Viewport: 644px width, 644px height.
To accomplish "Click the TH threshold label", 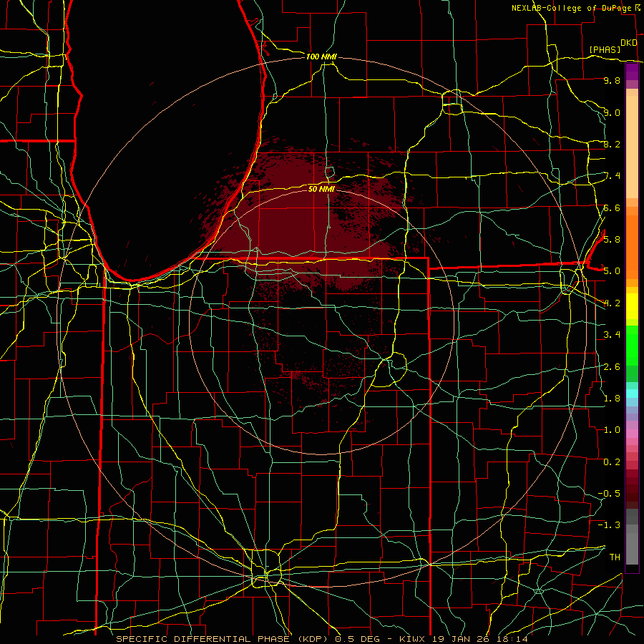I will 615,557.
